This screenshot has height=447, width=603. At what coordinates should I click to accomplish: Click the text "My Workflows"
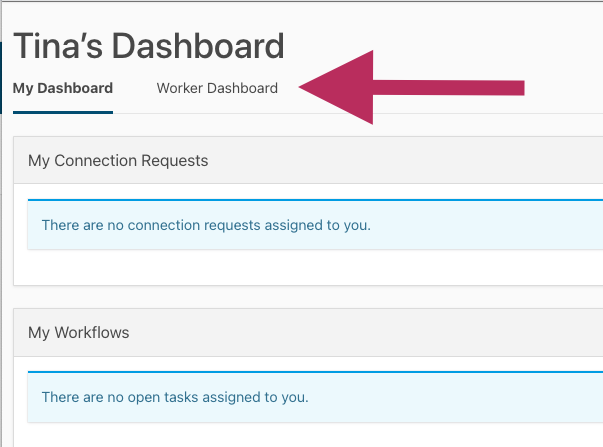pyautogui.click(x=78, y=332)
